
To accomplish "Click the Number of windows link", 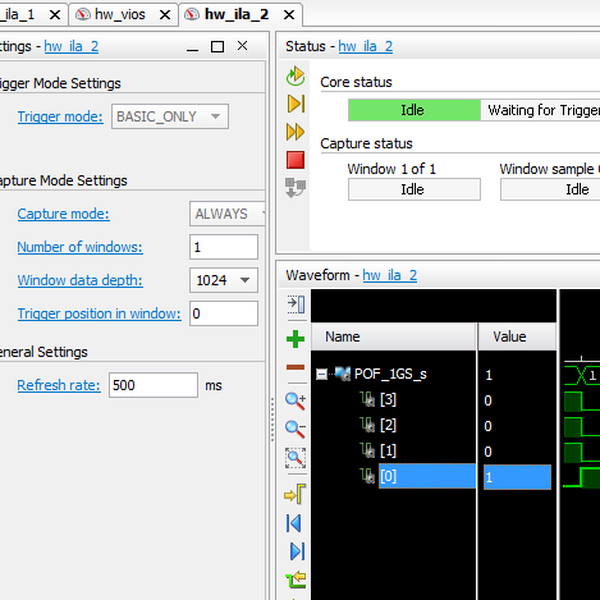I will click(x=80, y=247).
